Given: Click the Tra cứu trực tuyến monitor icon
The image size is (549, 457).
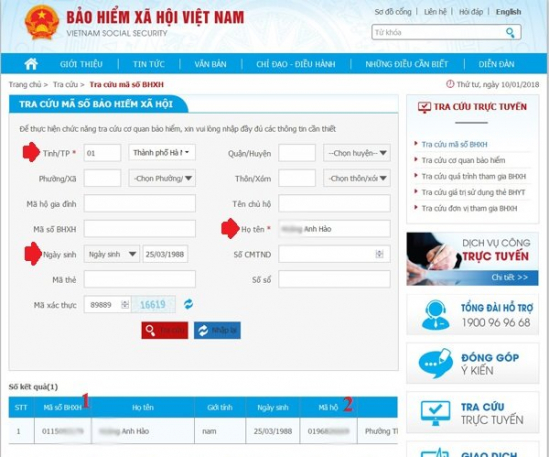Looking at the screenshot, I should pyautogui.click(x=435, y=413).
